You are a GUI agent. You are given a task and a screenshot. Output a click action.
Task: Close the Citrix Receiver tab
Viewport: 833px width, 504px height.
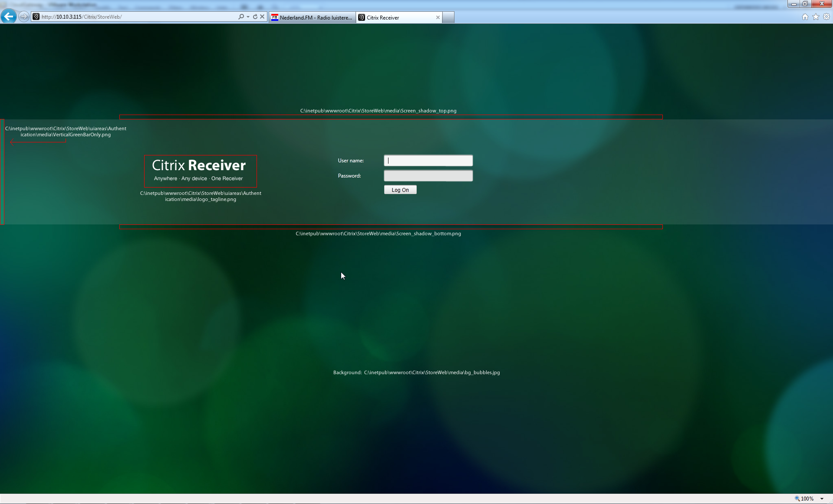click(x=438, y=17)
